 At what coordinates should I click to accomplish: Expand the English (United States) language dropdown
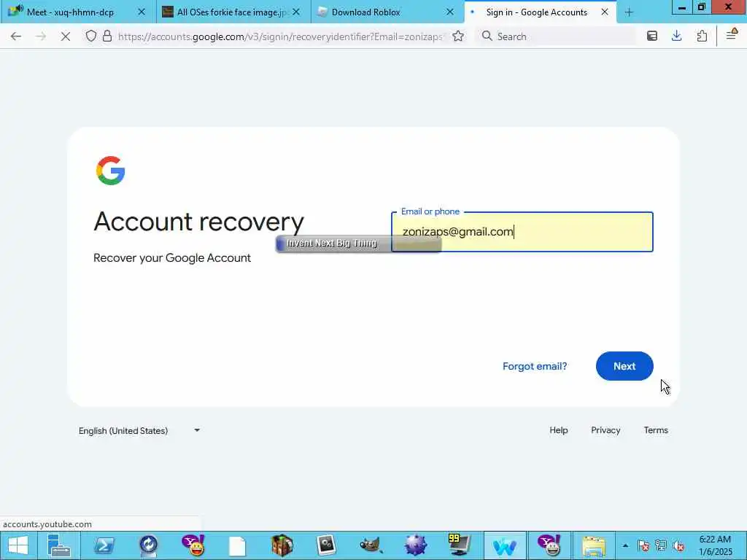139,430
